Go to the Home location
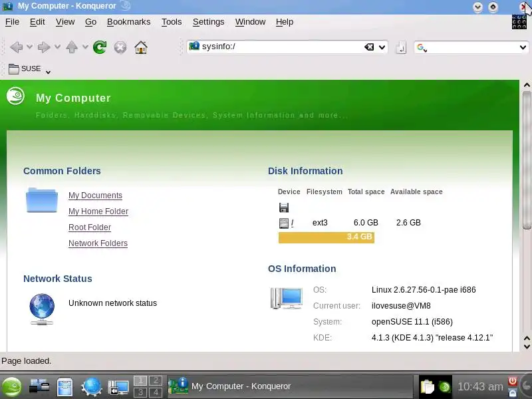 (x=141, y=47)
